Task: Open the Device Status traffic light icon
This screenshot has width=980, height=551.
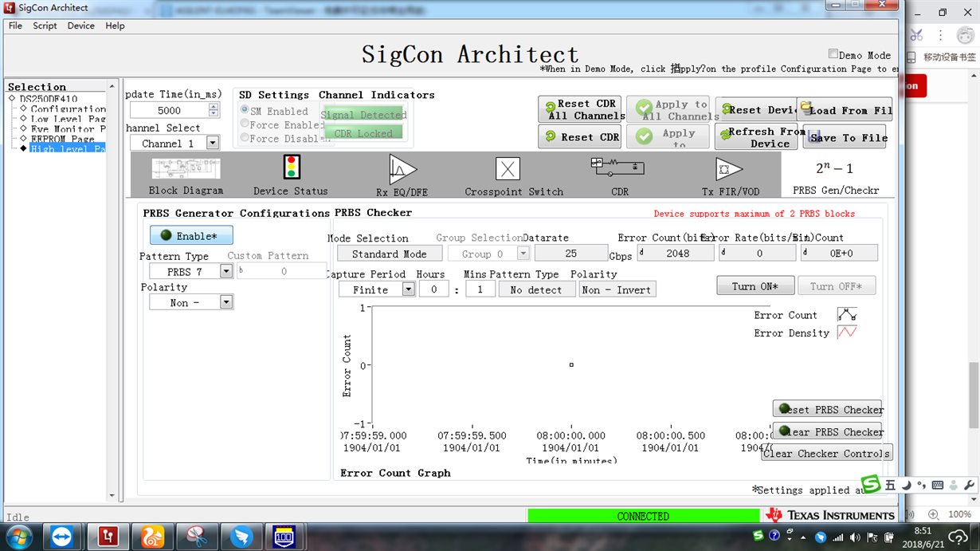Action: [291, 167]
